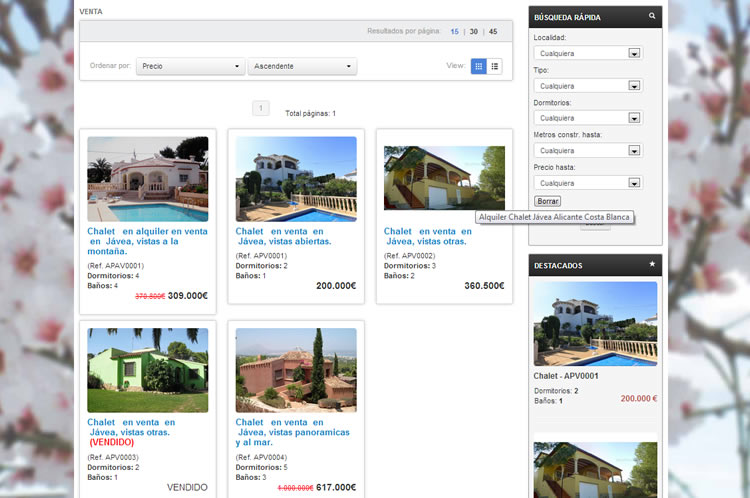The height and width of the screenshot is (498, 750).
Task: Switch to list view icon
Action: click(495, 66)
